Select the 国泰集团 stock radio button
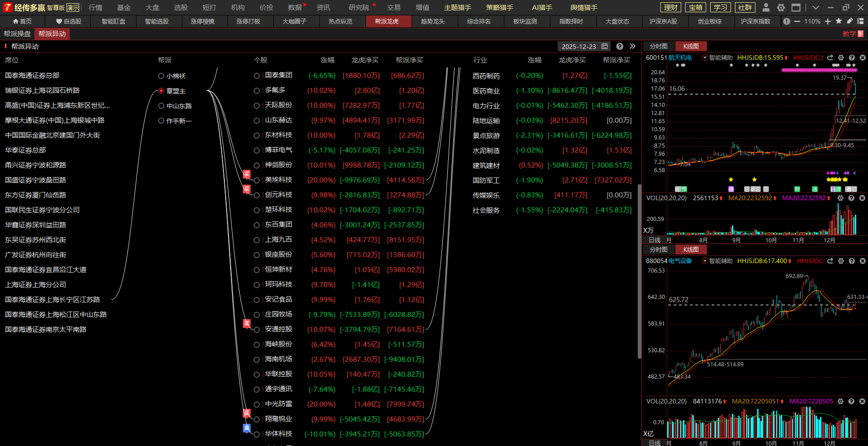Screen dimensions: 868x446 pyautogui.click(x=256, y=76)
